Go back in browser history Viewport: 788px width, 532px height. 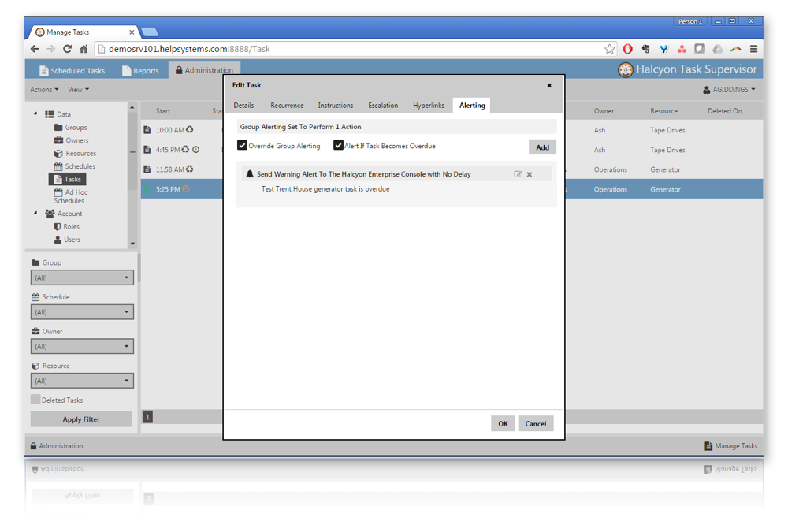(35, 49)
